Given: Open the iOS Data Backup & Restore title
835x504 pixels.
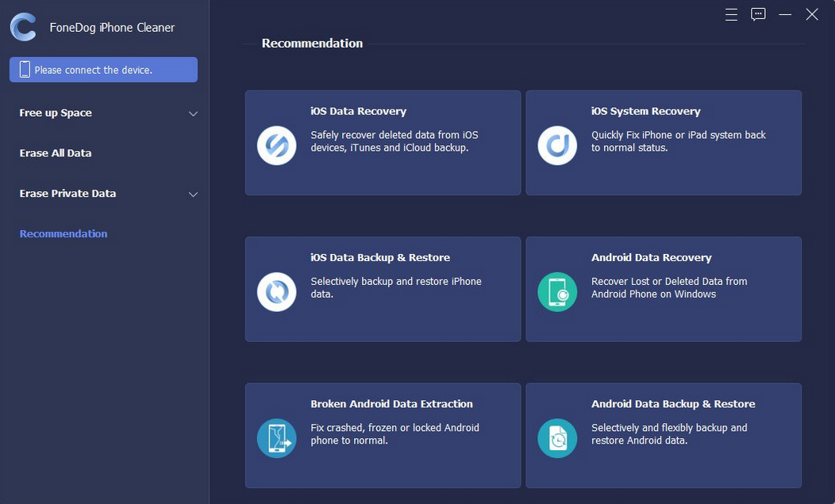Looking at the screenshot, I should [380, 257].
